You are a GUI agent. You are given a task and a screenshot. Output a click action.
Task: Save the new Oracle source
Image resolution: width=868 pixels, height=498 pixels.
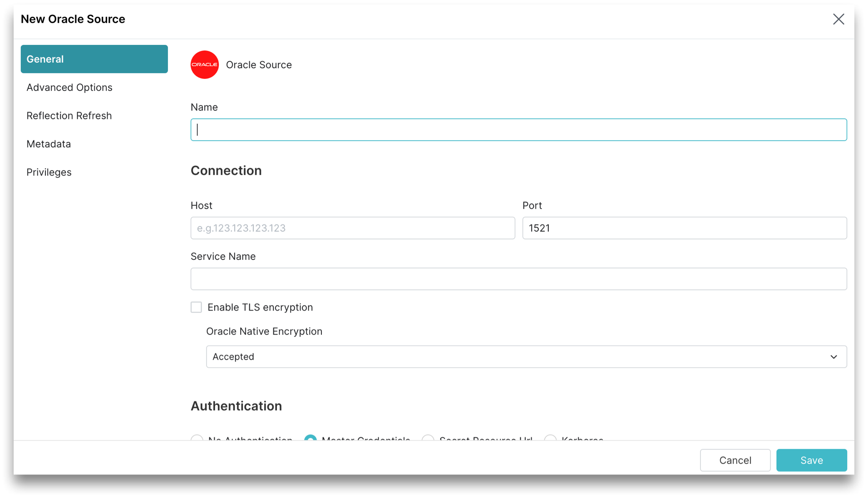[x=812, y=460]
